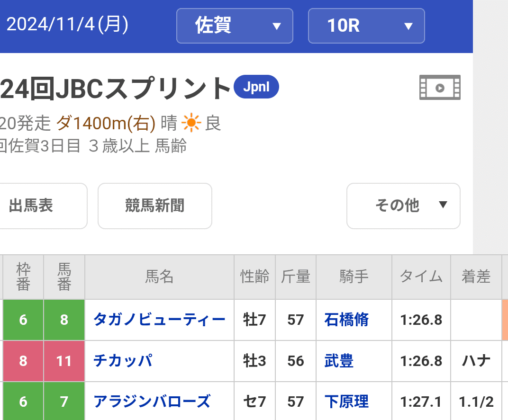Play the race video replay icon
Image resolution: width=508 pixels, height=420 pixels.
coord(440,88)
